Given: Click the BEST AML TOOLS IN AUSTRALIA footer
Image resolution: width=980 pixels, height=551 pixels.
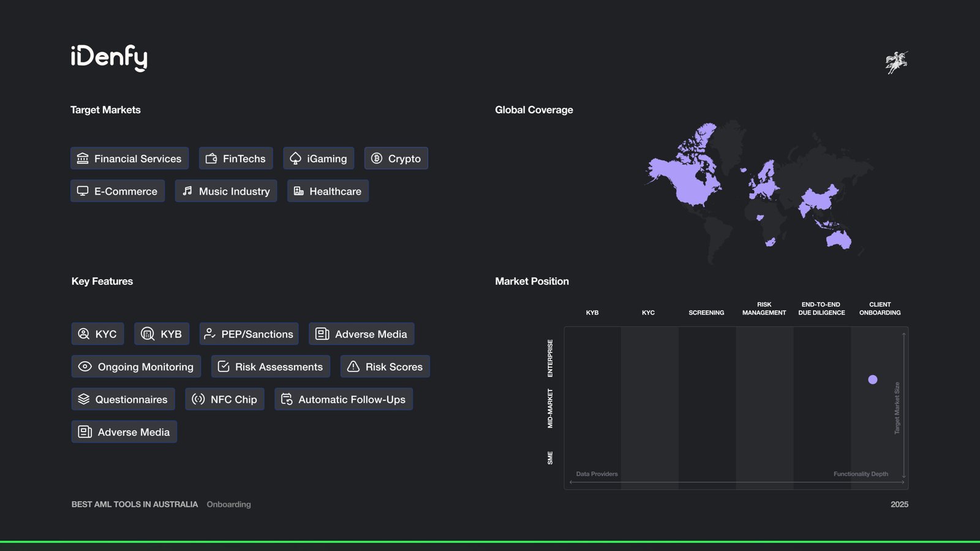Looking at the screenshot, I should pyautogui.click(x=135, y=504).
